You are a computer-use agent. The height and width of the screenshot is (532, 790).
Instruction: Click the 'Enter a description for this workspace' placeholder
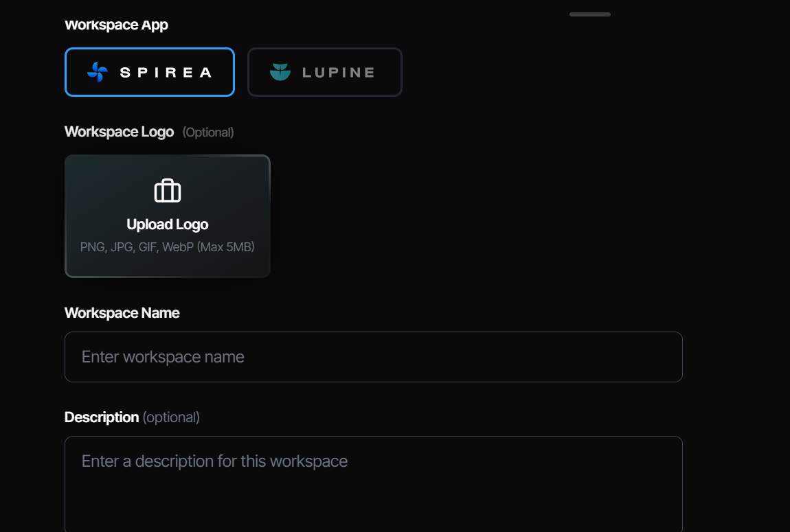214,461
